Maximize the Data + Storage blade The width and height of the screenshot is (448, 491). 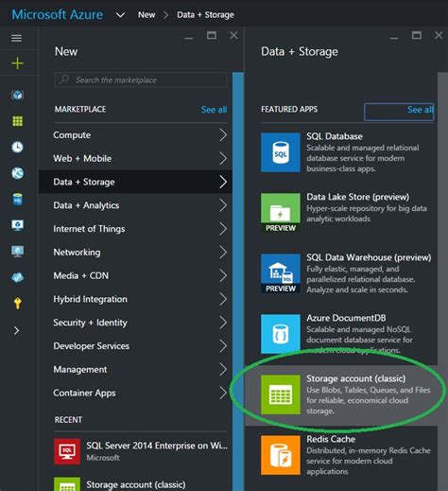tap(417, 35)
